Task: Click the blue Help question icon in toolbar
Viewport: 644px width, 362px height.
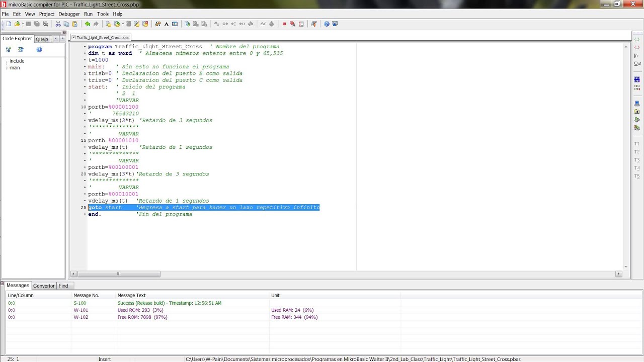Action: (x=327, y=24)
